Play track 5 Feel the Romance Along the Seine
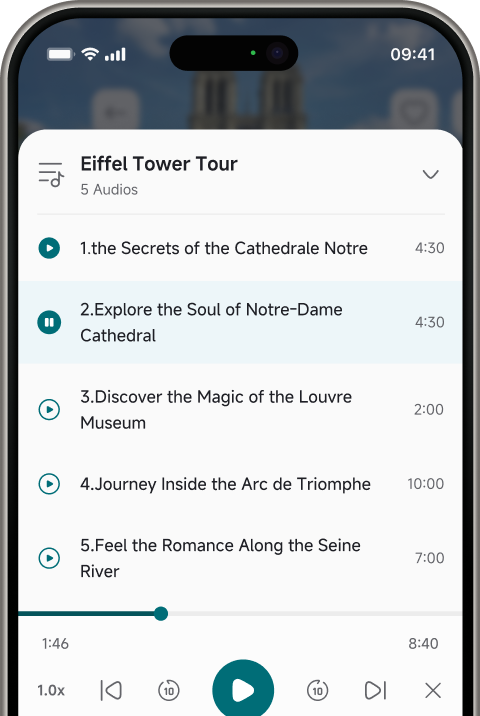480x716 pixels. point(49,558)
